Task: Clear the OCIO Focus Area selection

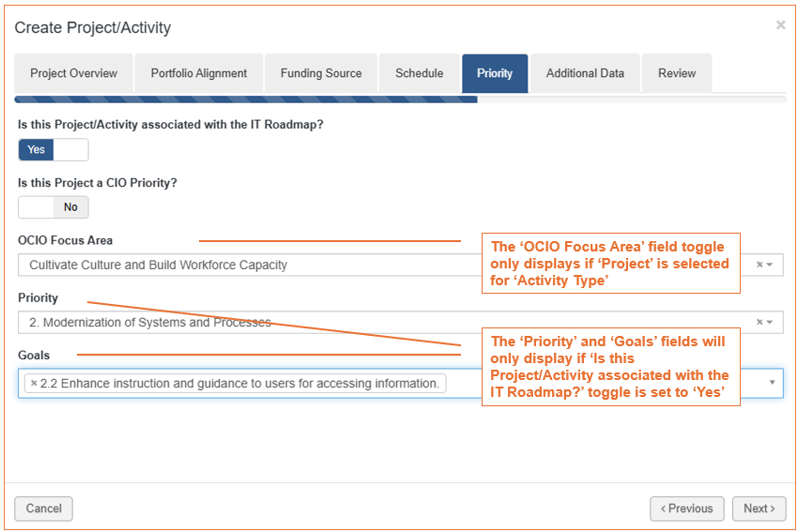Action: click(x=760, y=265)
